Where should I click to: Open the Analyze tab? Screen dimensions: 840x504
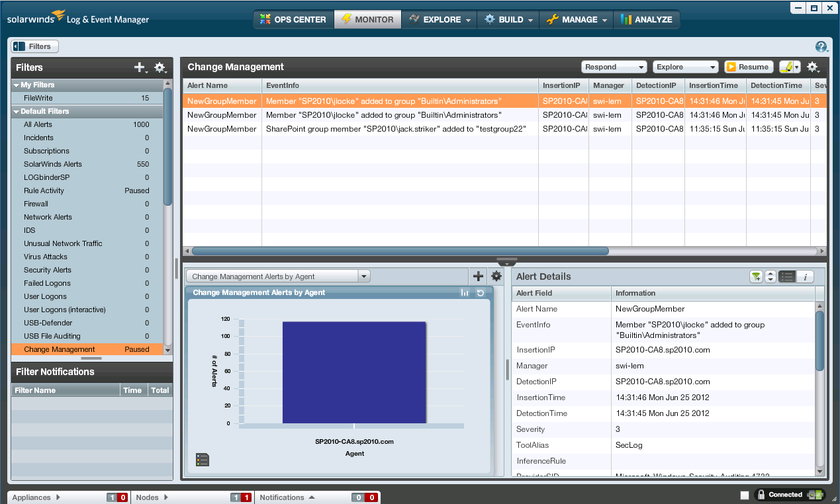click(646, 19)
